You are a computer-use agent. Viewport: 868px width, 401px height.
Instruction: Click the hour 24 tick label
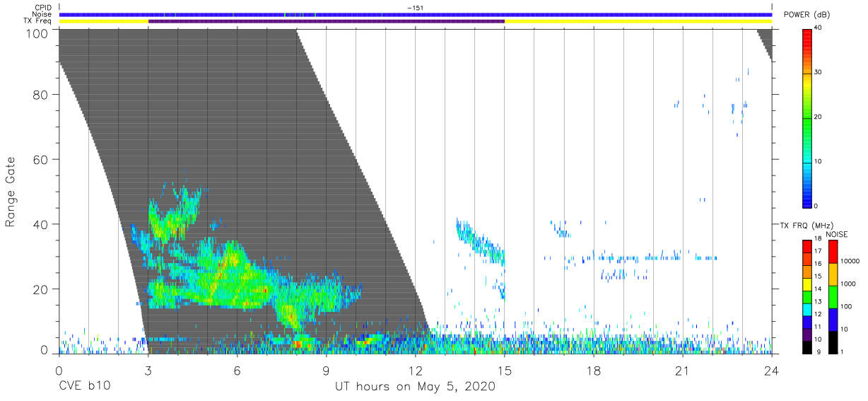pyautogui.click(x=772, y=371)
